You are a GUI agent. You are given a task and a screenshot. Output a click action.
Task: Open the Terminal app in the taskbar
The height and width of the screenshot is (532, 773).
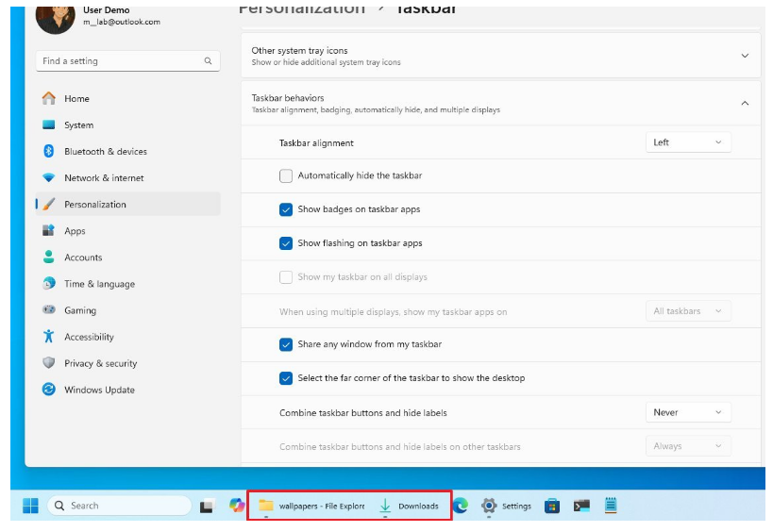pyautogui.click(x=581, y=506)
